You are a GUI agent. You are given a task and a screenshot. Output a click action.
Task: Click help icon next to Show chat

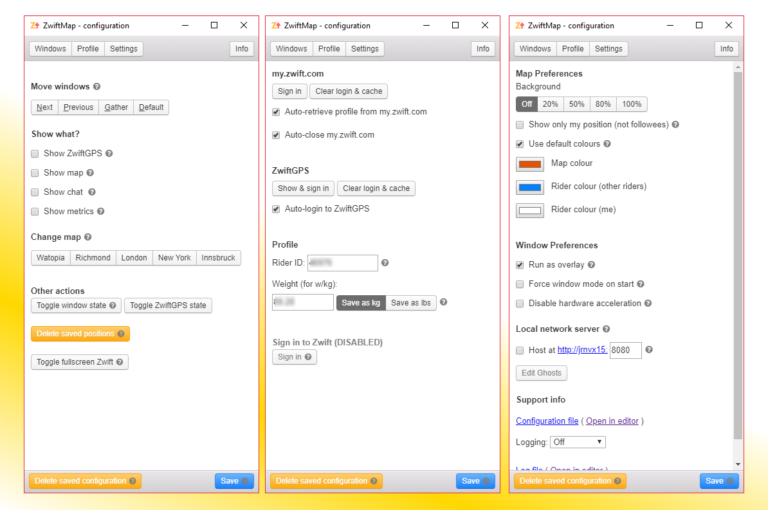tap(92, 192)
